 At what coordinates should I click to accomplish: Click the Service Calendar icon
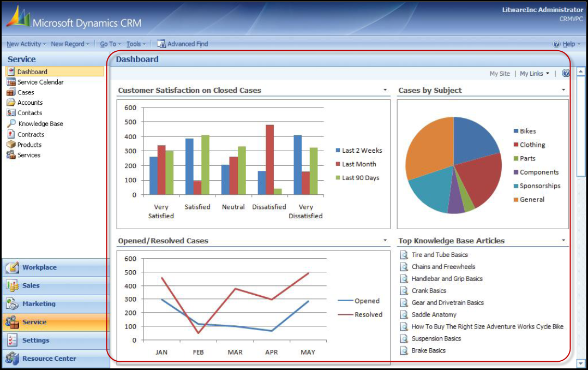pos(11,82)
